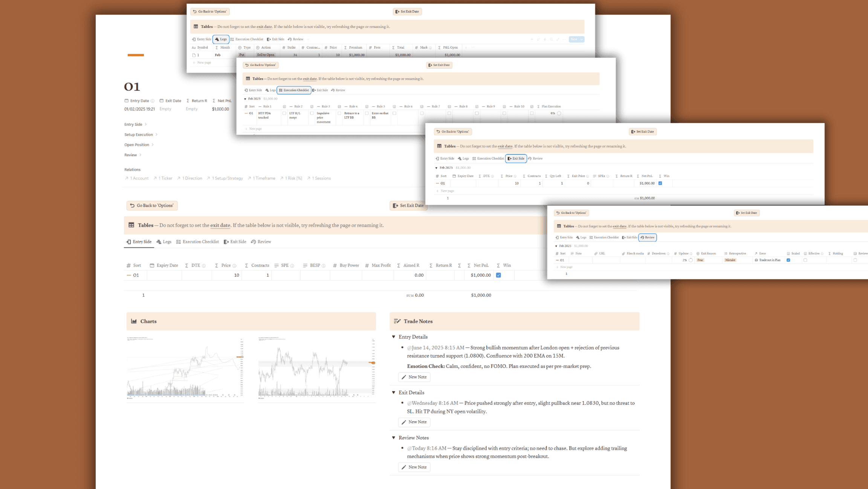Click Set Exit Date button in Legs window

[407, 12]
